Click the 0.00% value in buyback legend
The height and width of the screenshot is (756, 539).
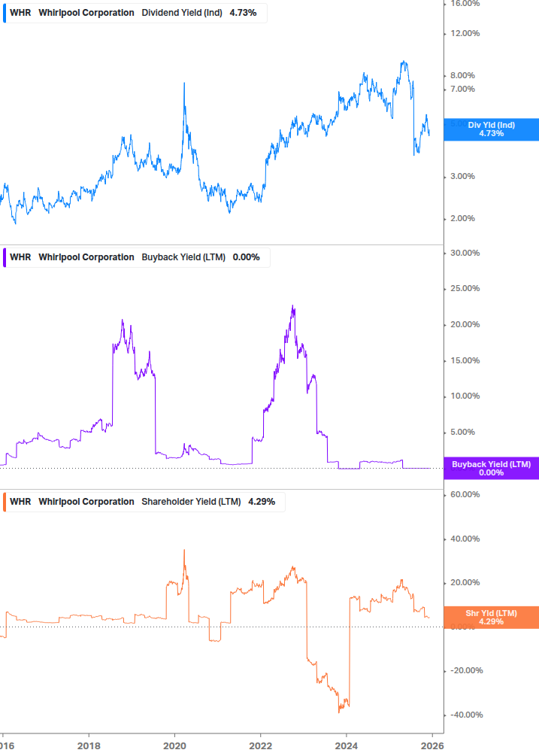[246, 257]
